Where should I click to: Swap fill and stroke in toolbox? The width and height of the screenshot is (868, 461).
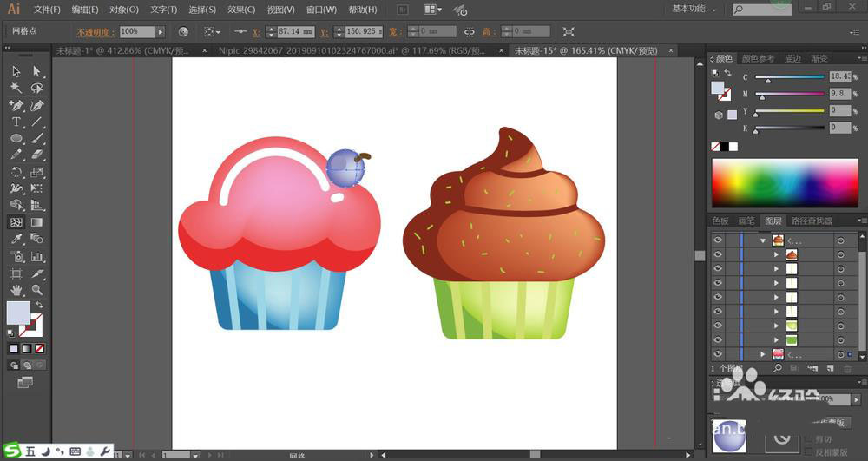click(x=39, y=305)
